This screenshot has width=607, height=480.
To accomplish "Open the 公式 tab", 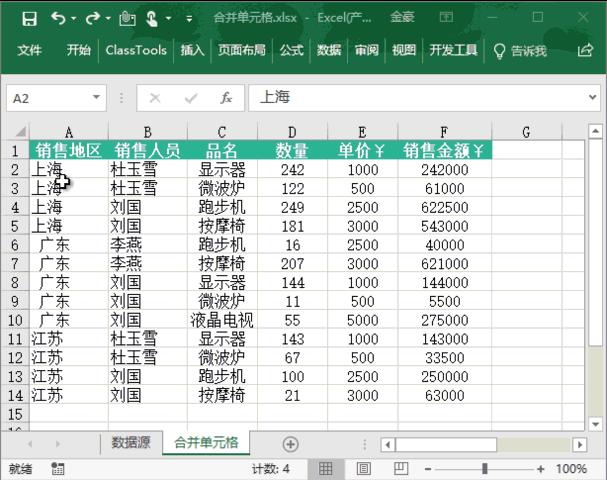I will coord(291,50).
